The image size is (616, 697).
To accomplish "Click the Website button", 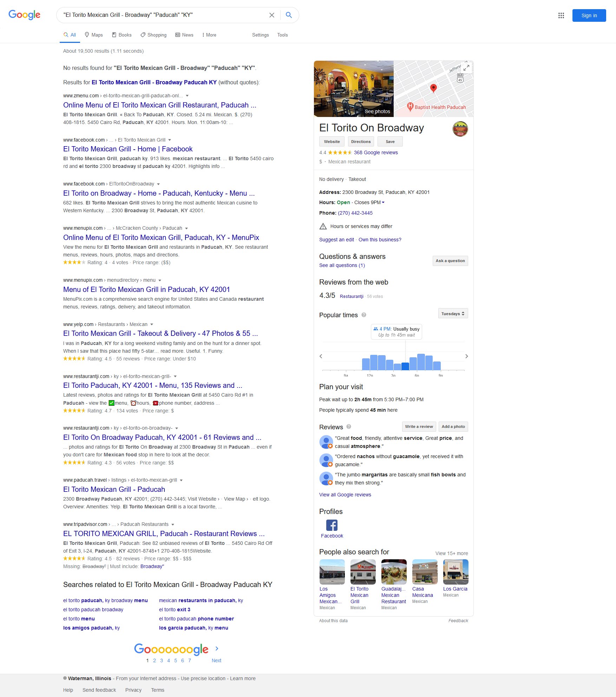I will (332, 142).
